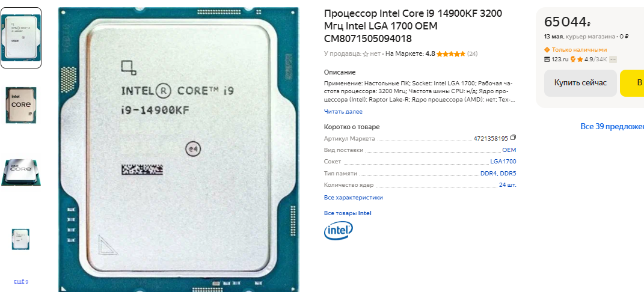The image size is (644, 292).
Task: Open Все товары Intel link
Action: pyautogui.click(x=348, y=213)
